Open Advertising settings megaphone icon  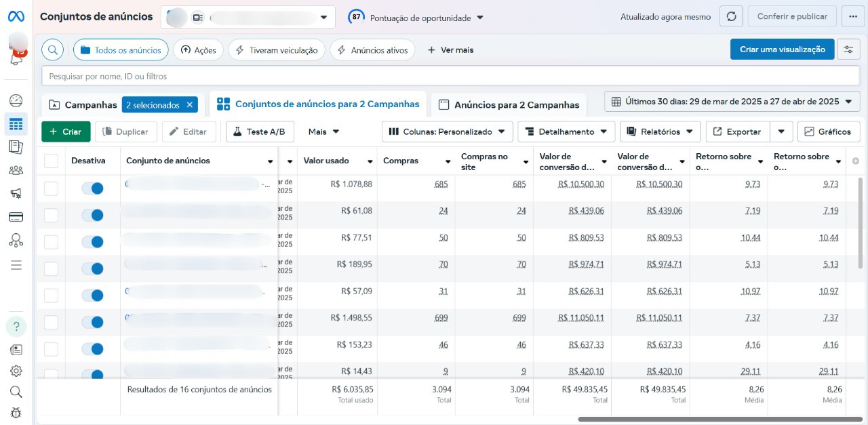tap(16, 194)
